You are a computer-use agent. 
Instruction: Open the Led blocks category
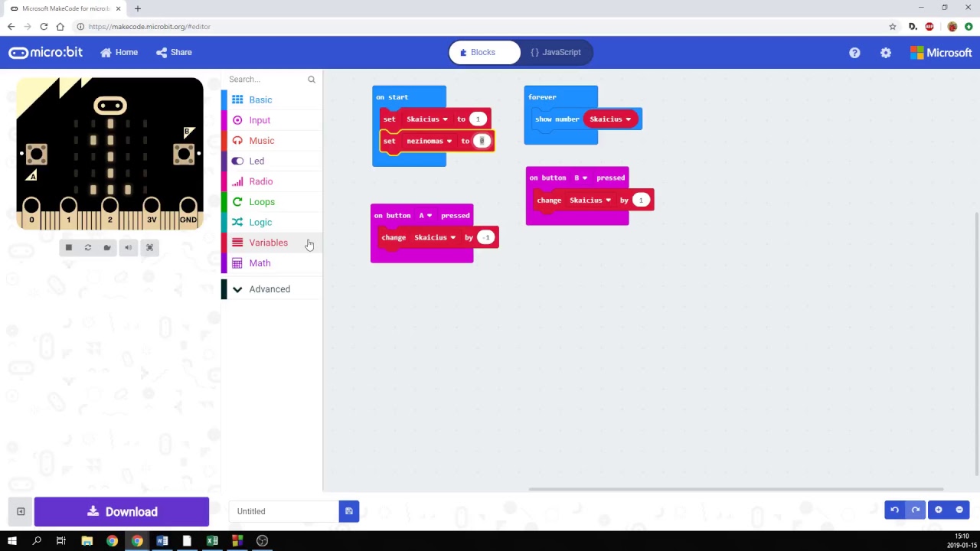pyautogui.click(x=272, y=161)
